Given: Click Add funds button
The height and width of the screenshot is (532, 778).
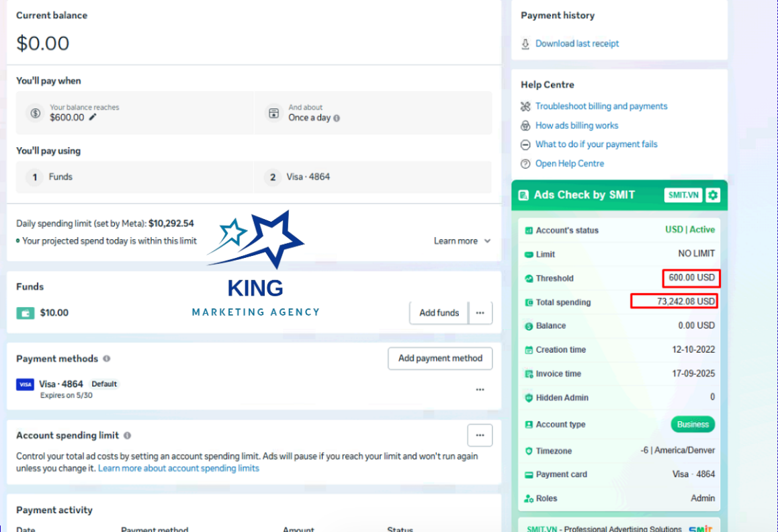Looking at the screenshot, I should click(439, 312).
